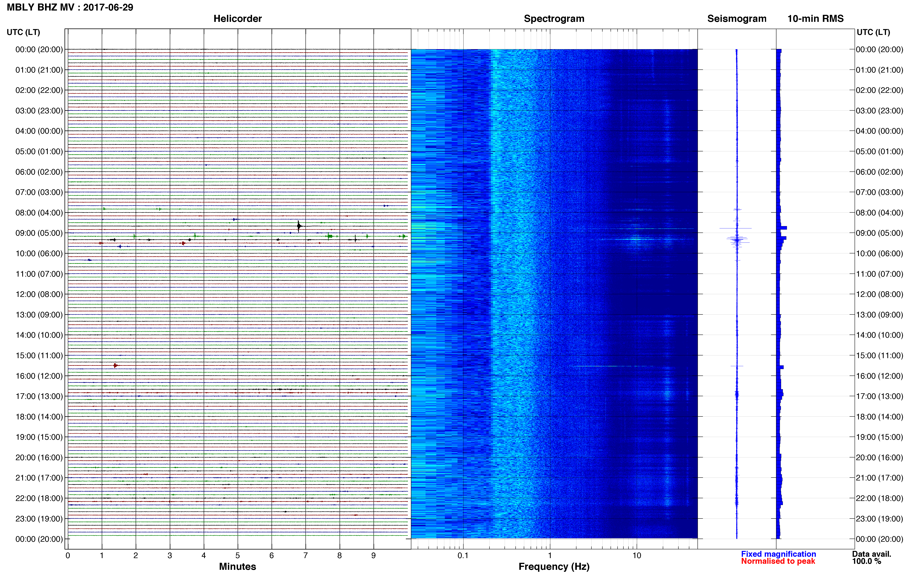Click the 10 Hz frequency tick label
The height and width of the screenshot is (578, 924).
tap(637, 556)
